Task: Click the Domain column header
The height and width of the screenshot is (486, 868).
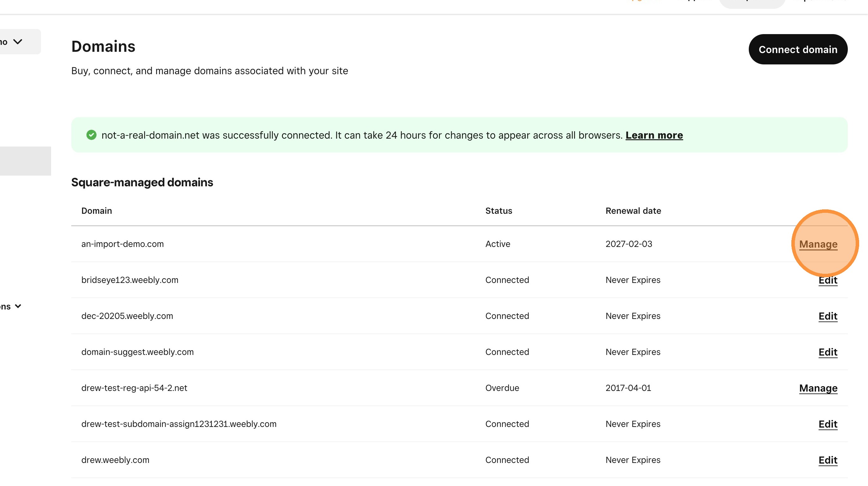Action: coord(97,211)
